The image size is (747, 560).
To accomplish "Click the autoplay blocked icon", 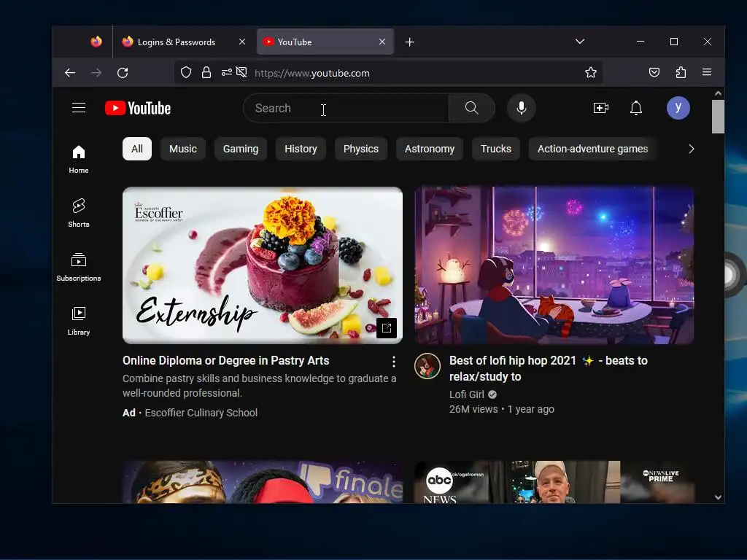I will 241,72.
